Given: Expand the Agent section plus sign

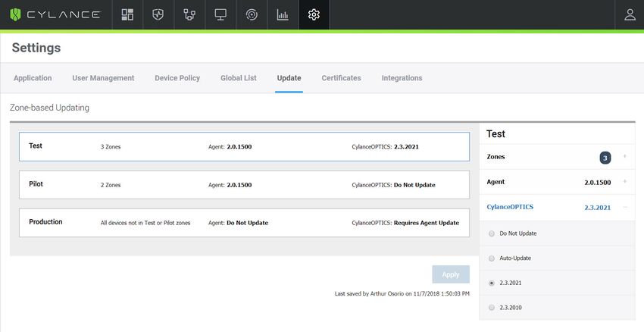Looking at the screenshot, I should pyautogui.click(x=625, y=181).
